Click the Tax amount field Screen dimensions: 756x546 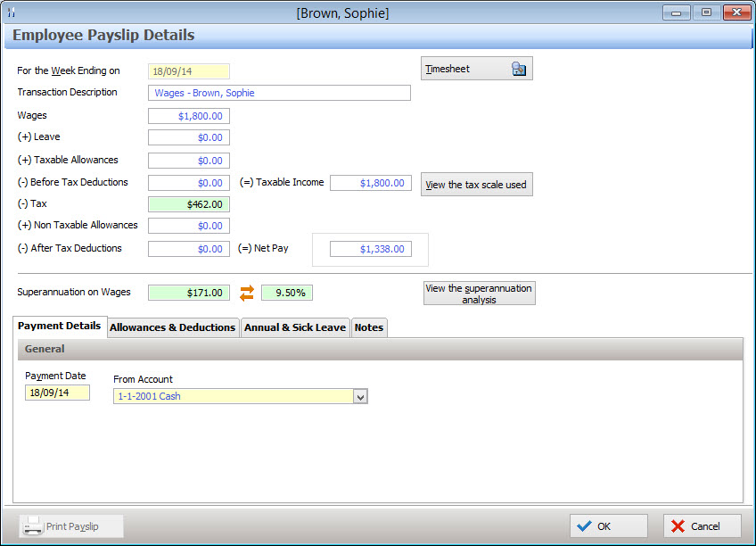[188, 203]
